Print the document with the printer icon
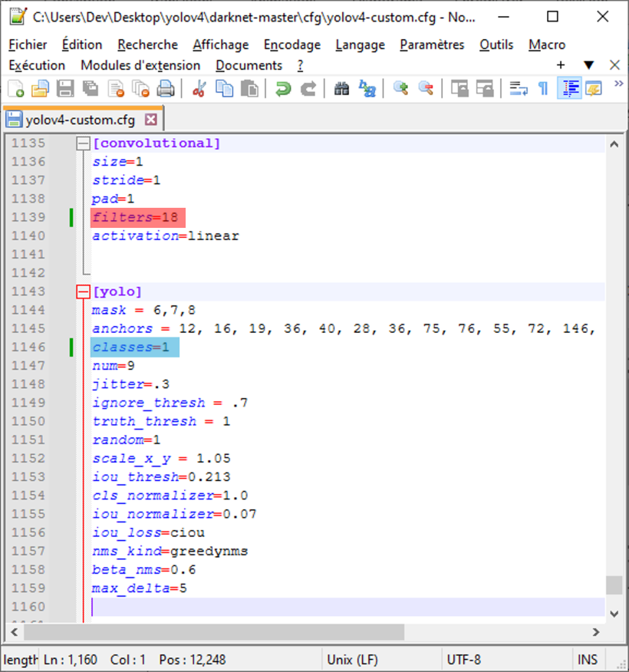The height and width of the screenshot is (672, 629). tap(166, 89)
